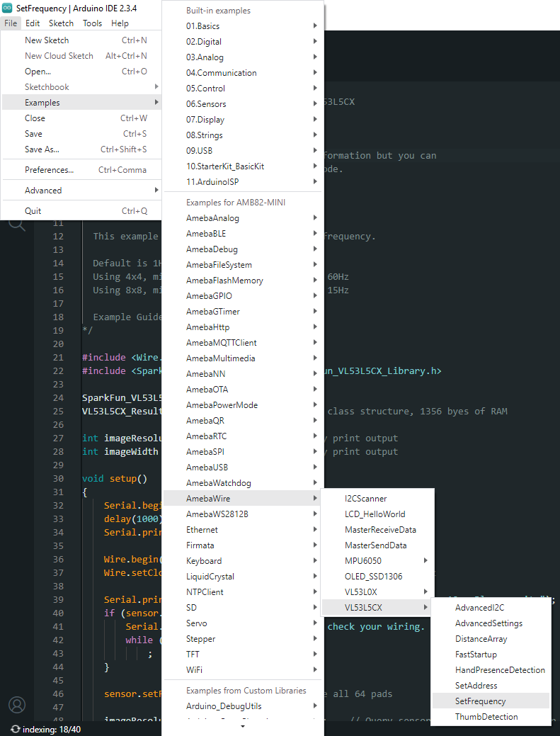The height and width of the screenshot is (736, 560).
Task: Open the Tools menu in menu bar
Action: pyautogui.click(x=92, y=23)
